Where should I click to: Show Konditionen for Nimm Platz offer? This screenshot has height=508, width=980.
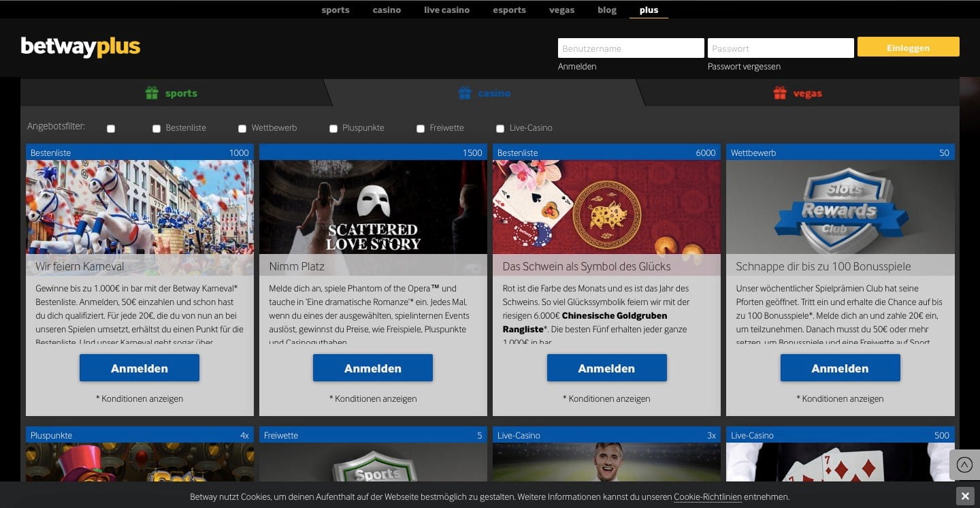373,398
